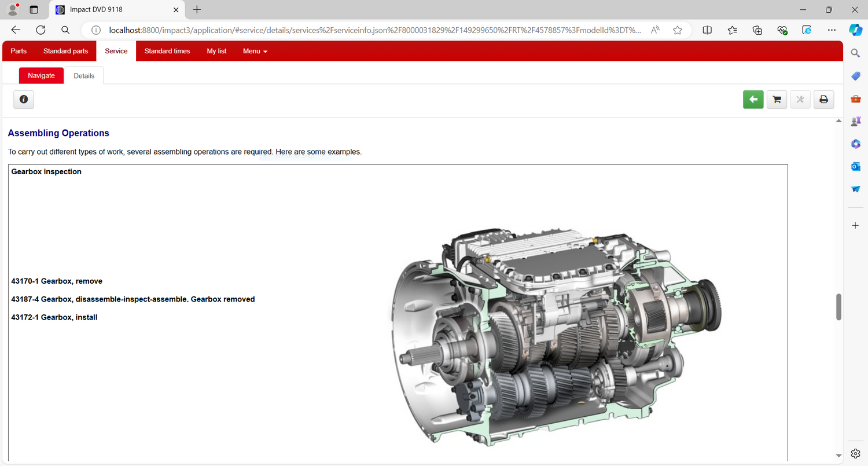Open browser essentials heart icon
Screen dimensions: 868x466
coord(782,30)
